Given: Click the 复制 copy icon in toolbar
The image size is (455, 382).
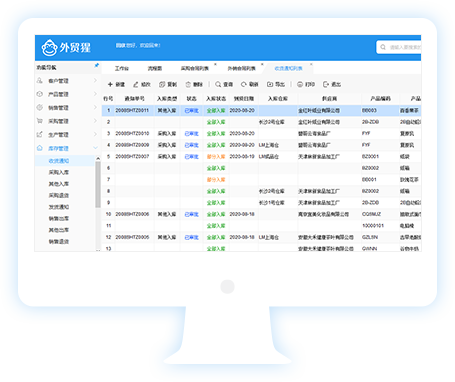Looking at the screenshot, I should pyautogui.click(x=162, y=84).
